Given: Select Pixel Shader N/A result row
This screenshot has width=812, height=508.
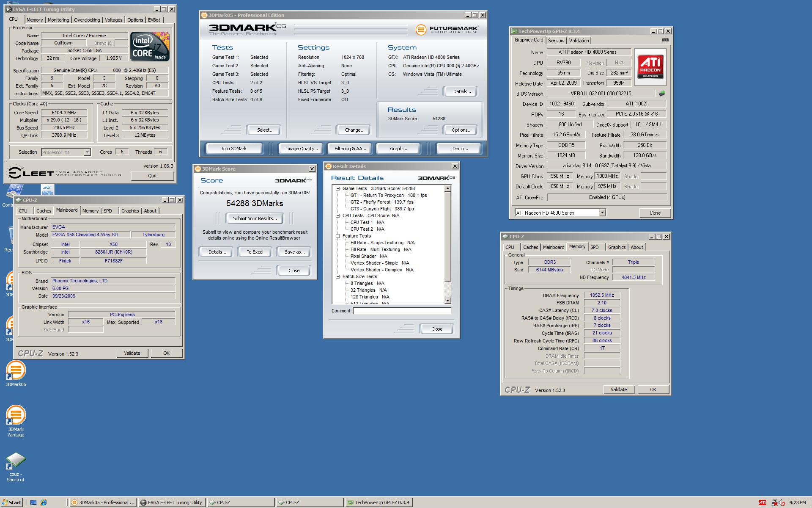Looking at the screenshot, I should [x=368, y=257].
